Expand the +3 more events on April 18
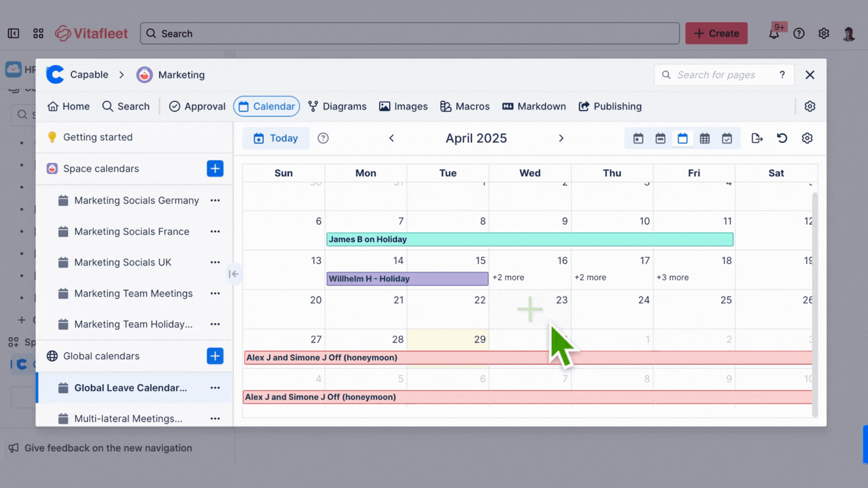The image size is (868, 488). point(672,277)
